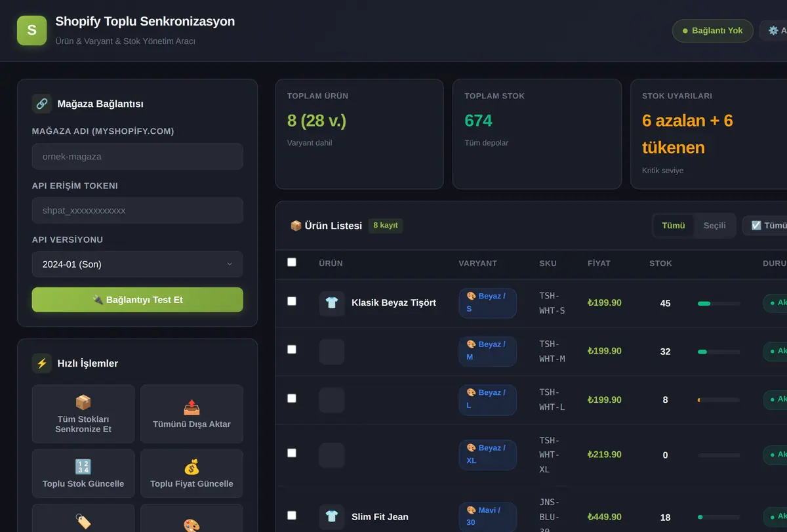Click the link icon beside Mağaza Bağlantısı
The height and width of the screenshot is (532, 787).
(42, 104)
